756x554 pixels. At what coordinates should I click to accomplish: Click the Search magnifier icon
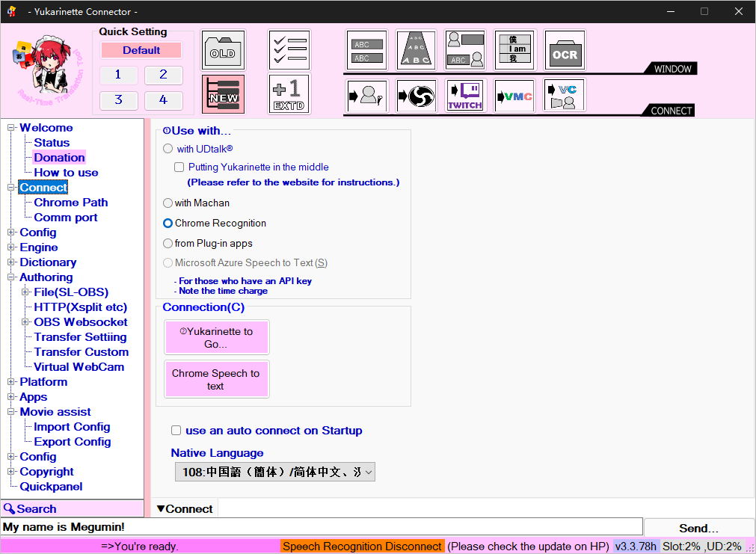click(x=9, y=508)
